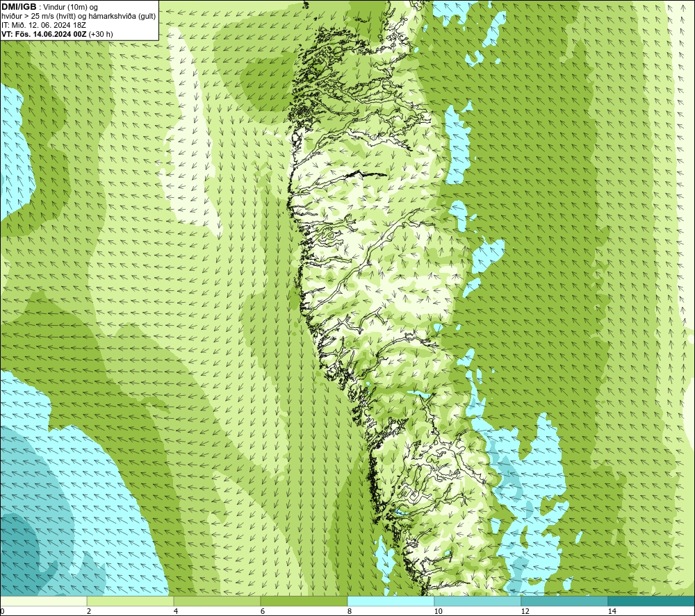Click the light cyan 8–10 m/s legend swatch
Viewport: 695px width, 616px height.
pos(391,601)
